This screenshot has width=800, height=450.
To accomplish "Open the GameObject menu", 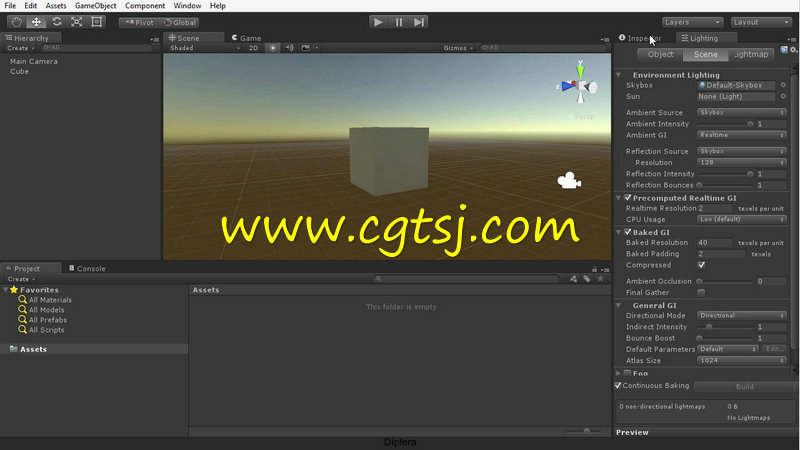I will (95, 6).
